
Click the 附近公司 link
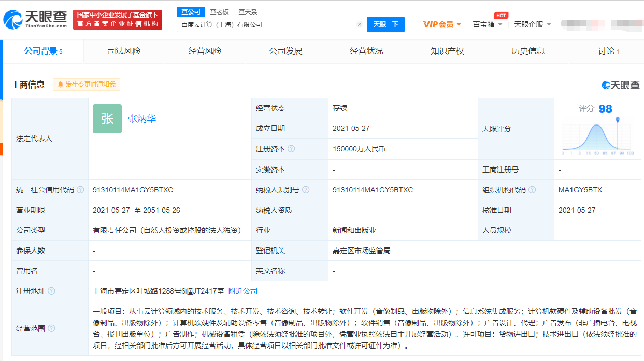pyautogui.click(x=243, y=291)
